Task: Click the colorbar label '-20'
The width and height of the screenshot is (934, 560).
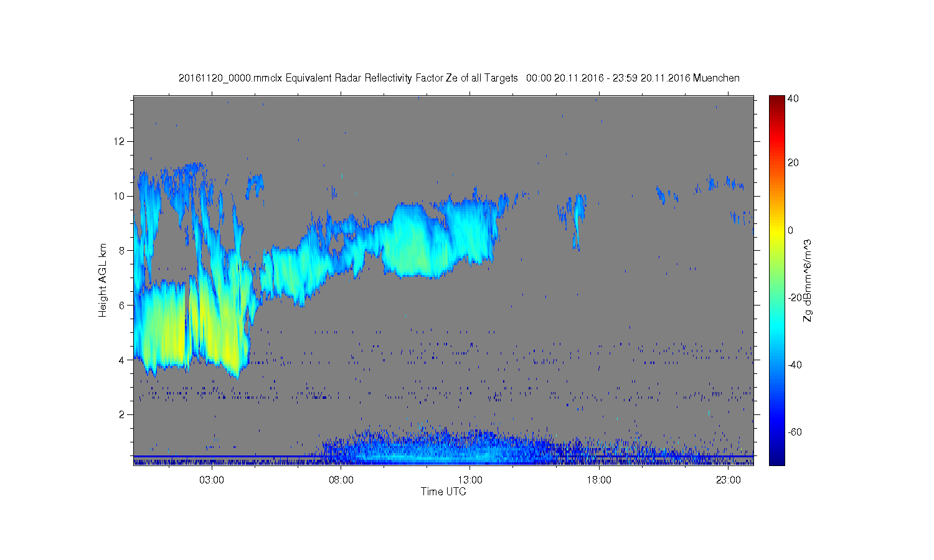Action: click(x=795, y=297)
